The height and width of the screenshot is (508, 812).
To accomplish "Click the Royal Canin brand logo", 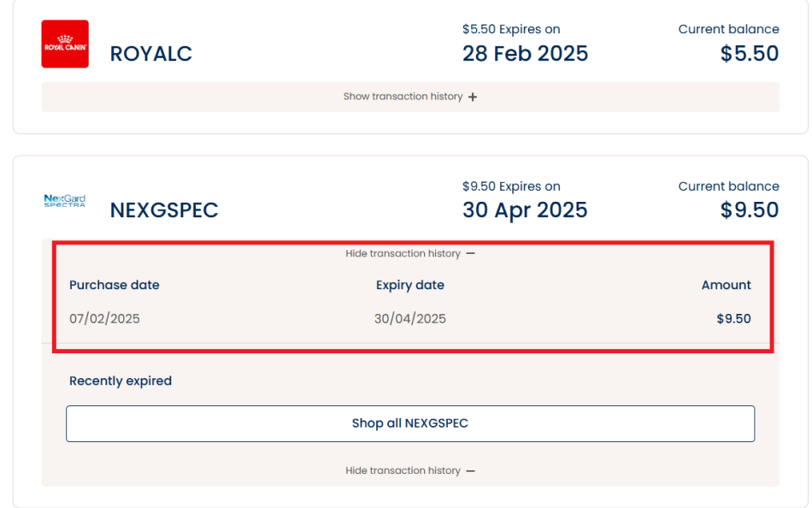I will point(65,44).
